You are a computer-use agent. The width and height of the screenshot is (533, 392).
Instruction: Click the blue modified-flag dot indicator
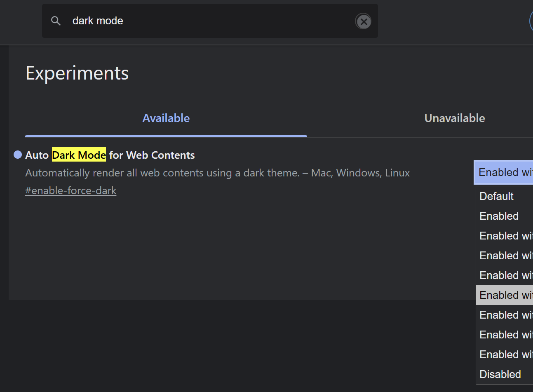pos(18,155)
